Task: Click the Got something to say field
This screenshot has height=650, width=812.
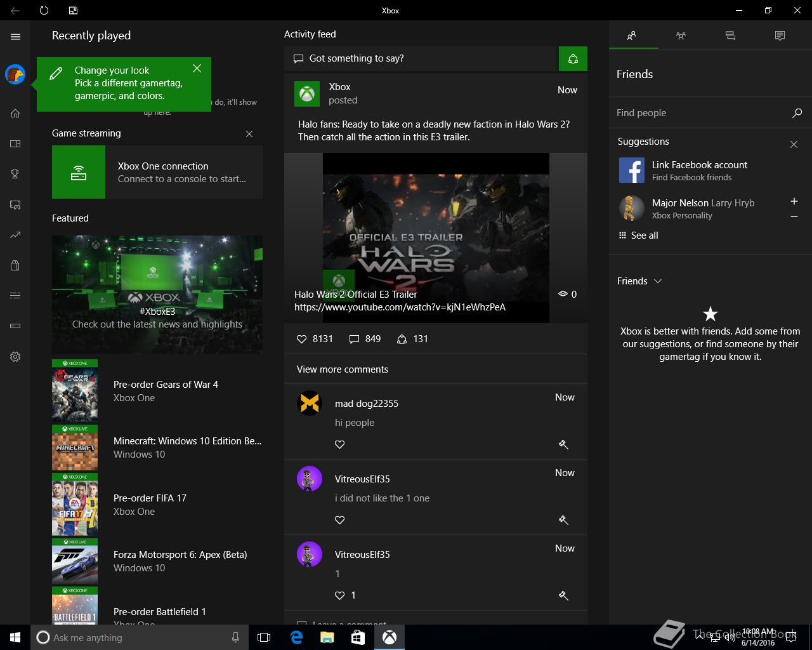Action: point(420,58)
